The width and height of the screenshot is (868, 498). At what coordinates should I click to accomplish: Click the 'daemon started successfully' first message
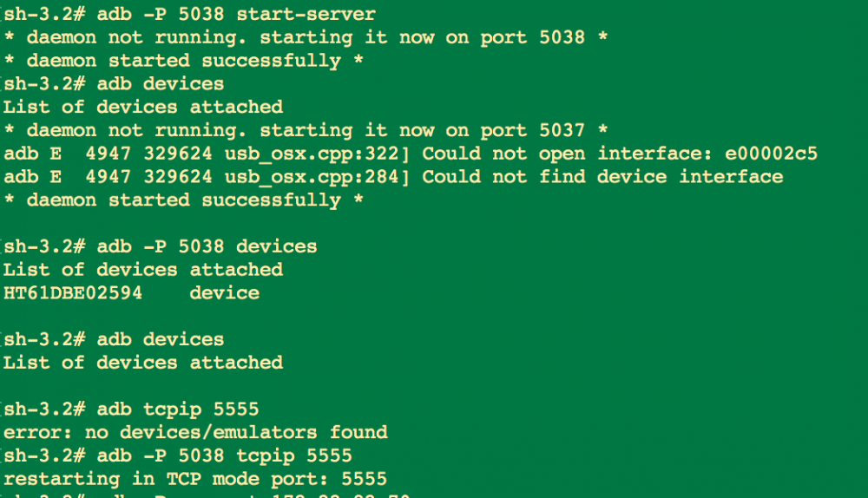183,61
